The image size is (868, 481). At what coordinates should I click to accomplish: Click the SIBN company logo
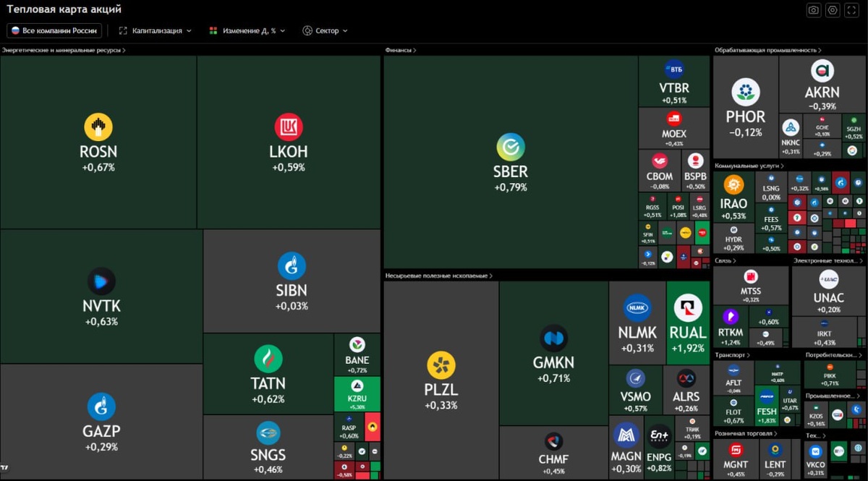pyautogui.click(x=292, y=266)
